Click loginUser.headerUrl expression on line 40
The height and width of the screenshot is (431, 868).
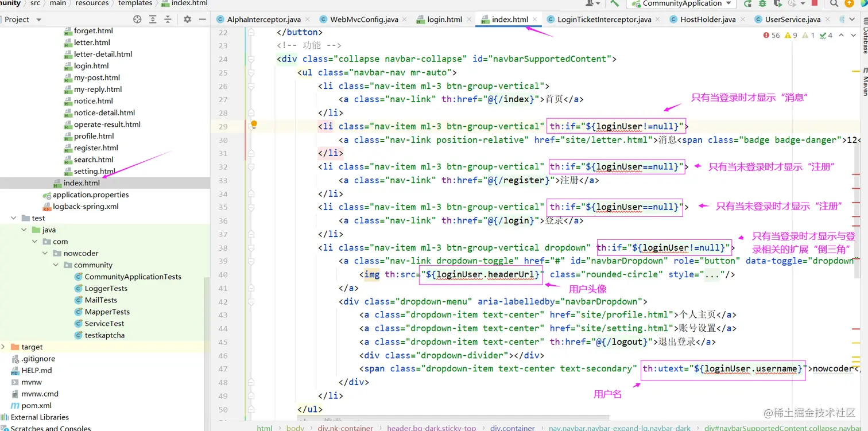coord(482,274)
